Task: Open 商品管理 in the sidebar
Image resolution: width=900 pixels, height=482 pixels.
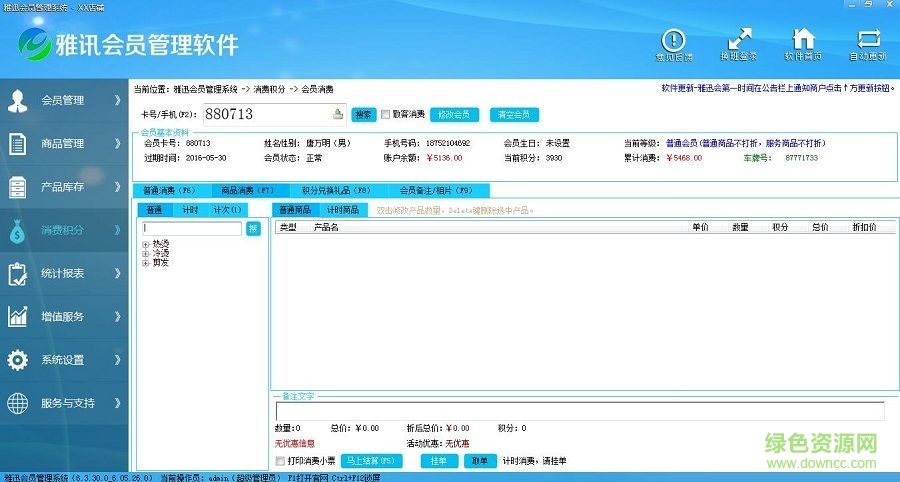Action: [65, 144]
